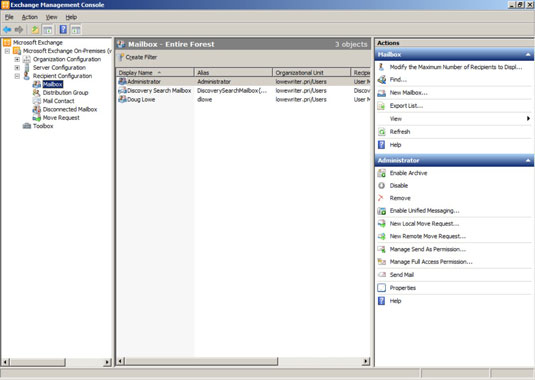The height and width of the screenshot is (380, 535).
Task: Click the Recipient Configuration tree icon
Action: (27, 76)
